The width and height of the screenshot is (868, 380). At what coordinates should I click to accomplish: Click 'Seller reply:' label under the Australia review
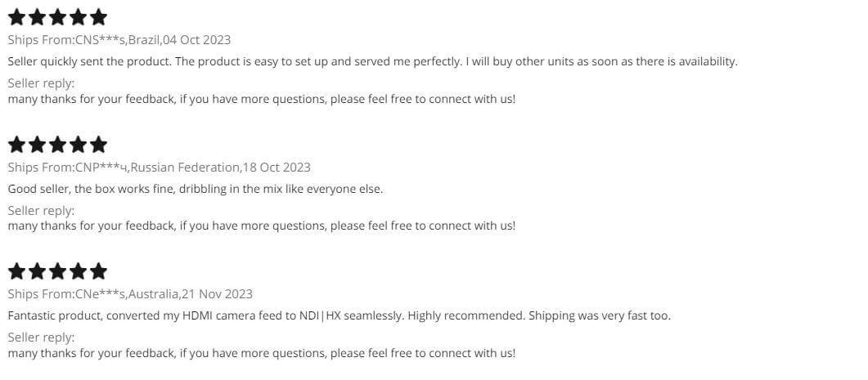[x=41, y=338]
